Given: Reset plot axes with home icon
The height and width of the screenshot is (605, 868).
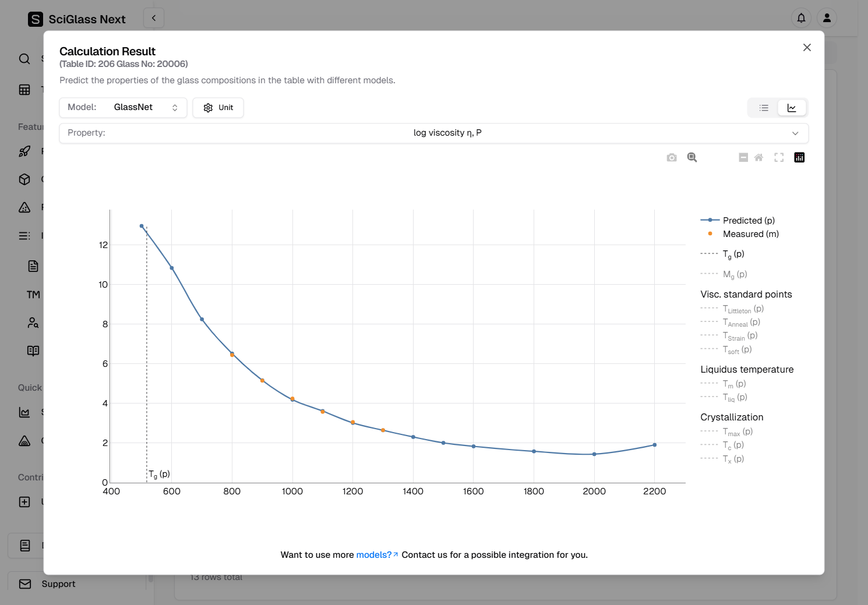Looking at the screenshot, I should (758, 158).
